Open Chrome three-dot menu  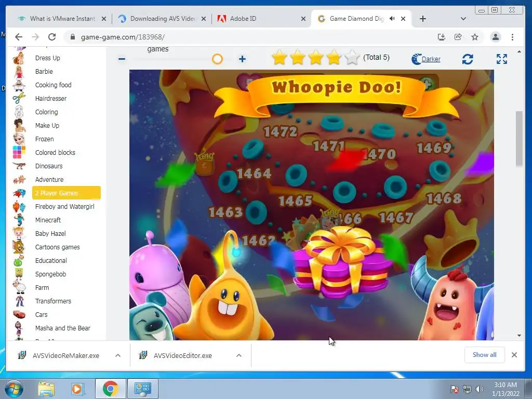512,37
